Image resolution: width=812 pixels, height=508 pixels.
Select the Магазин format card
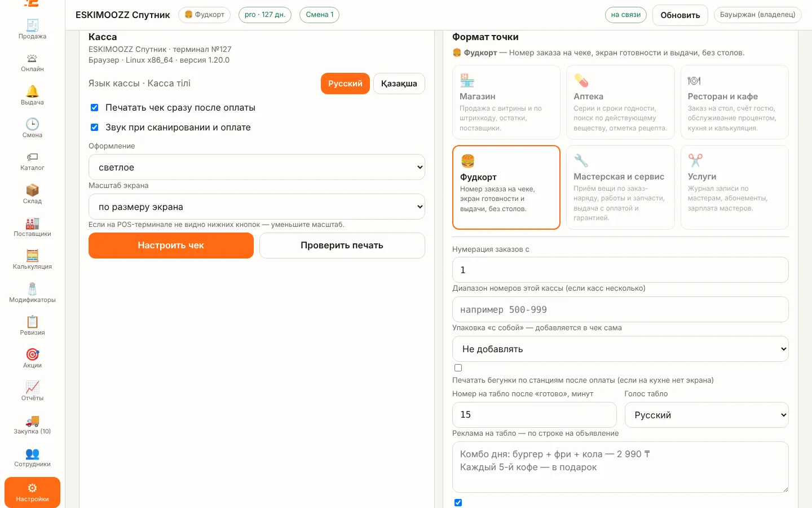click(x=506, y=102)
